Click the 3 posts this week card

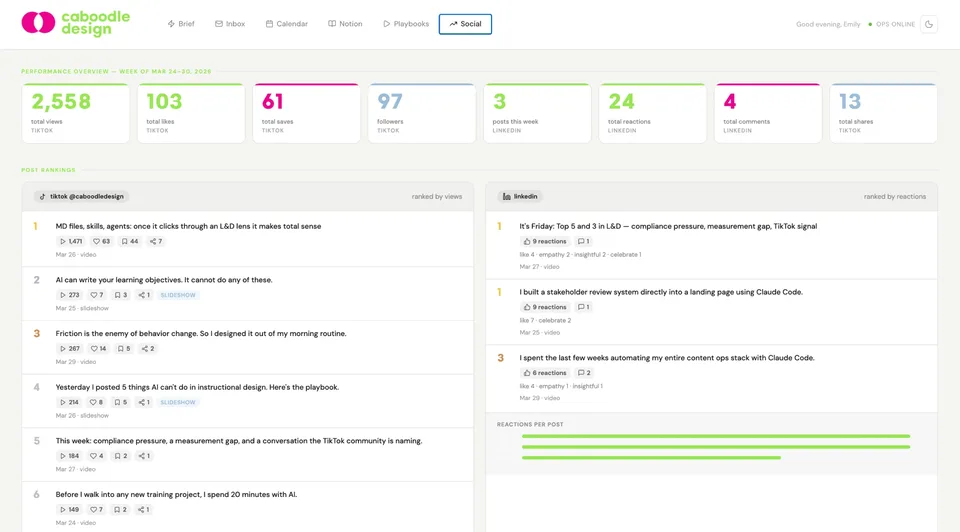(x=537, y=113)
